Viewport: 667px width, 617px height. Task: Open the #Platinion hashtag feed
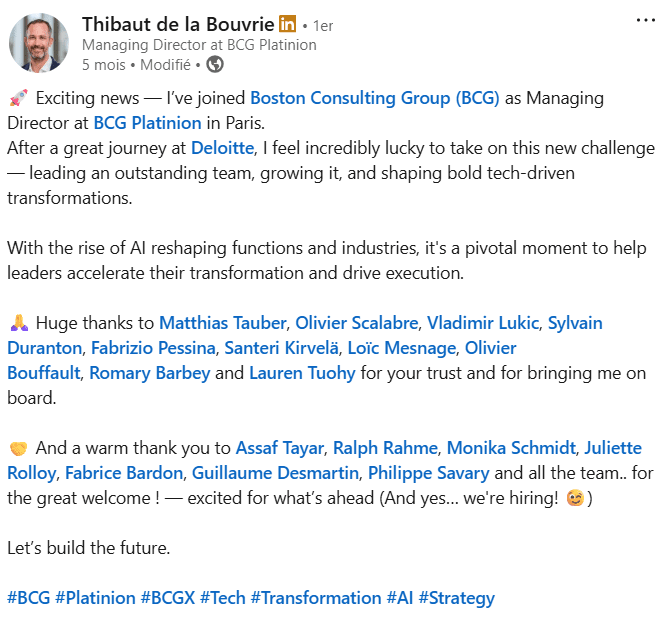(95, 598)
